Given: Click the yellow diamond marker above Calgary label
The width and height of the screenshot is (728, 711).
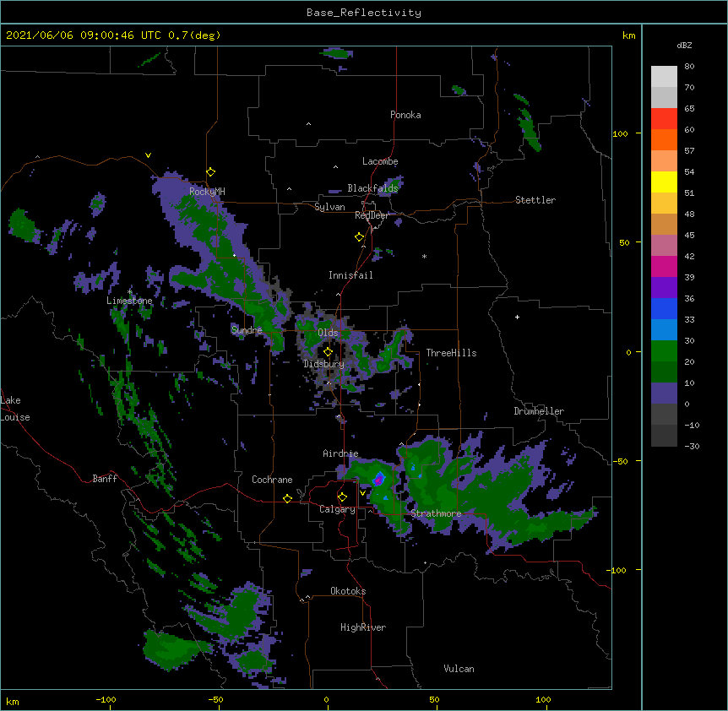Looking at the screenshot, I should [342, 497].
